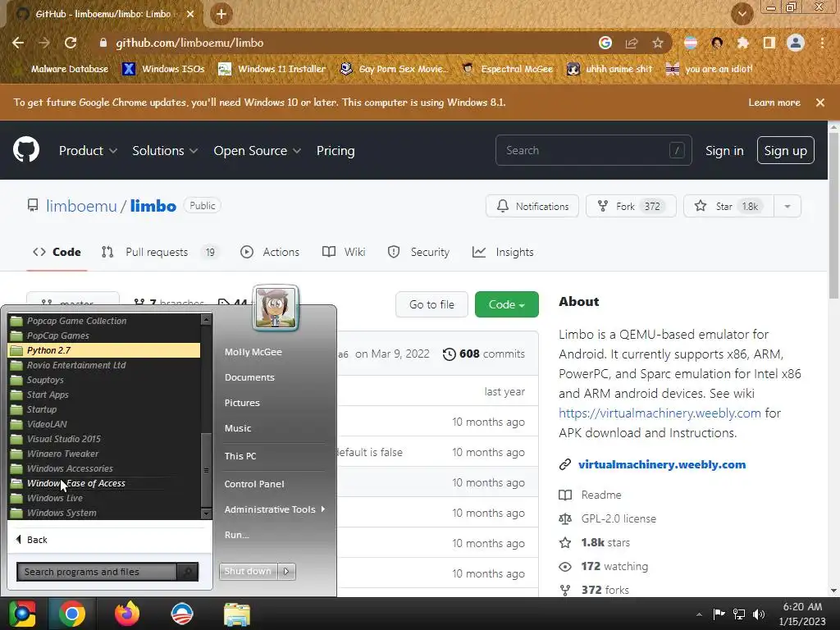
Task: Open the share page icon in address bar
Action: tap(632, 43)
